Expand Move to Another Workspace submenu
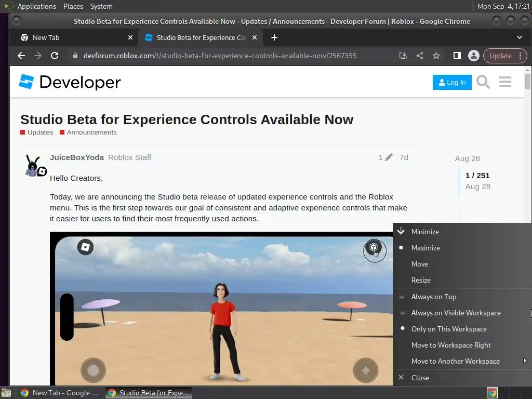 pos(462,362)
